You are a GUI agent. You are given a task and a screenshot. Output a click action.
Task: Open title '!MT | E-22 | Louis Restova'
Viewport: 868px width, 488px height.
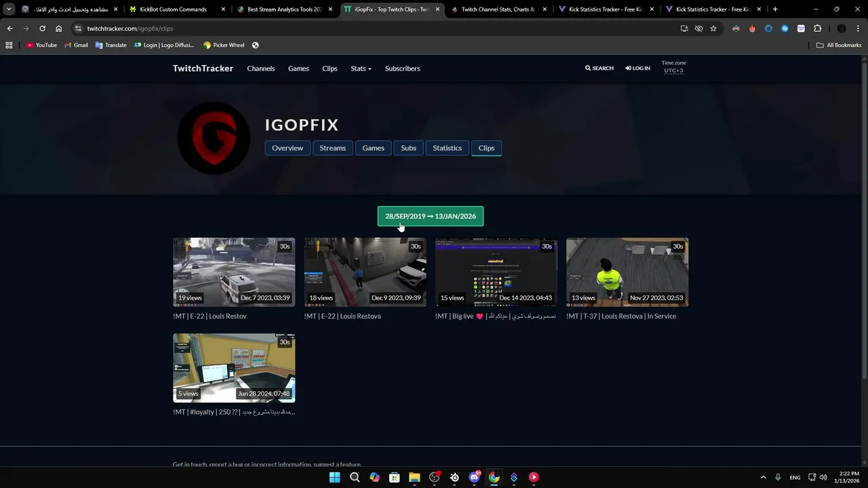(x=342, y=316)
